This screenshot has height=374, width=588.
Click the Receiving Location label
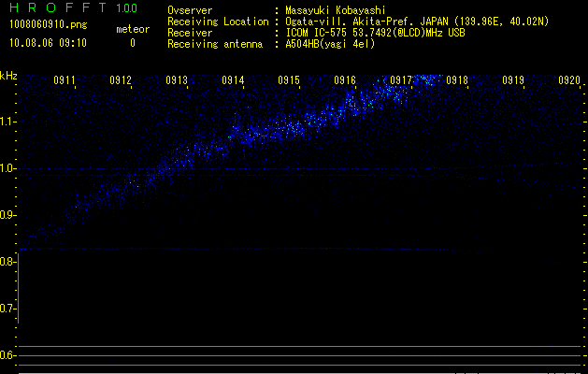click(218, 22)
